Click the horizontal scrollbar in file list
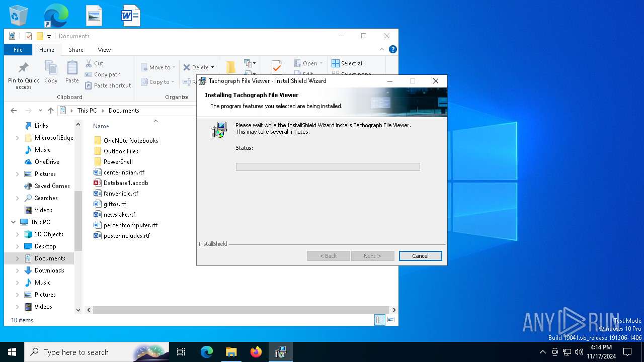Viewport: 644px width, 362px height. pyautogui.click(x=240, y=310)
